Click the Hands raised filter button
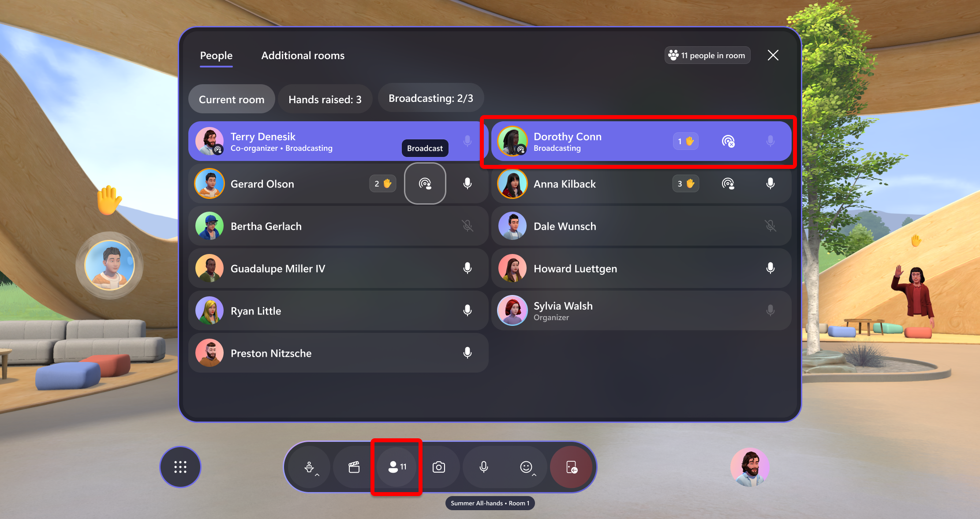The width and height of the screenshot is (980, 519). (x=325, y=98)
